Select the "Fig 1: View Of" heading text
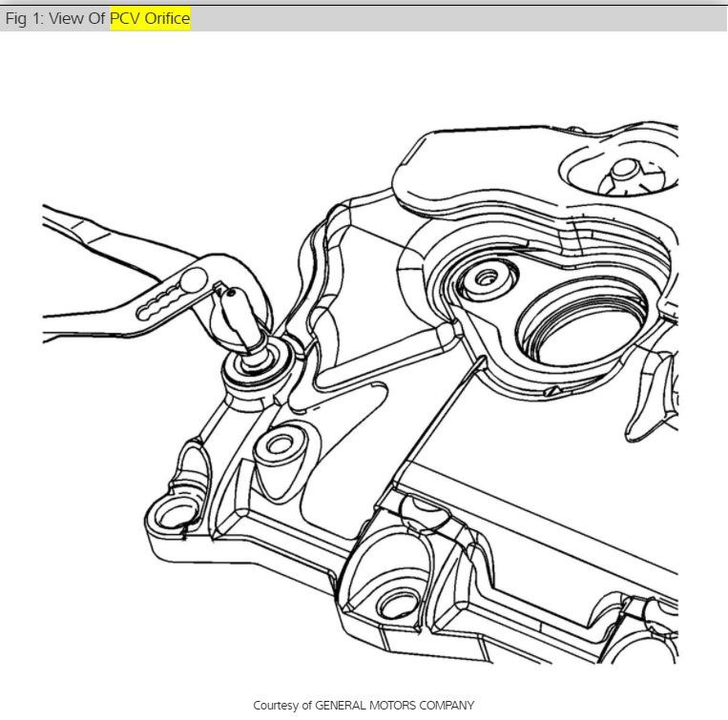 coord(55,18)
